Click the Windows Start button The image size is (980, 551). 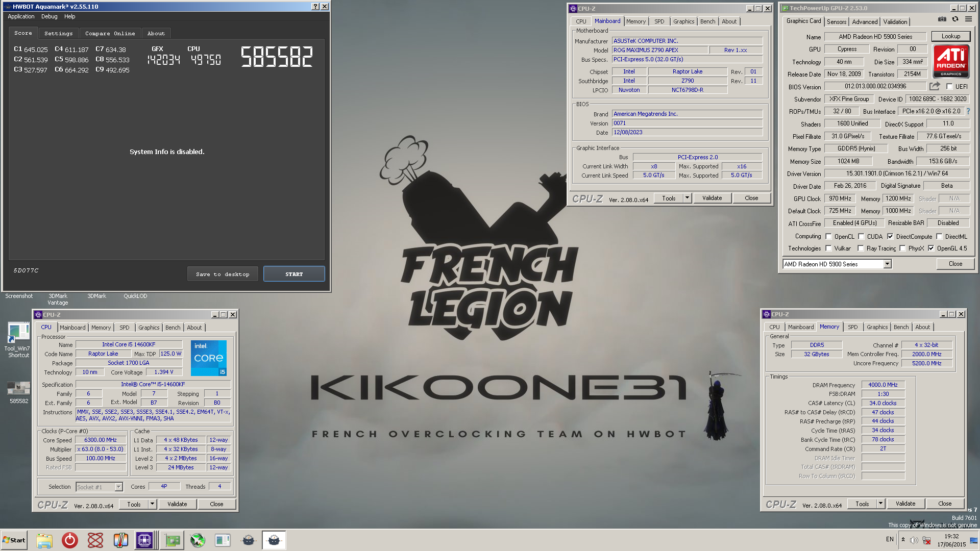[x=14, y=540]
